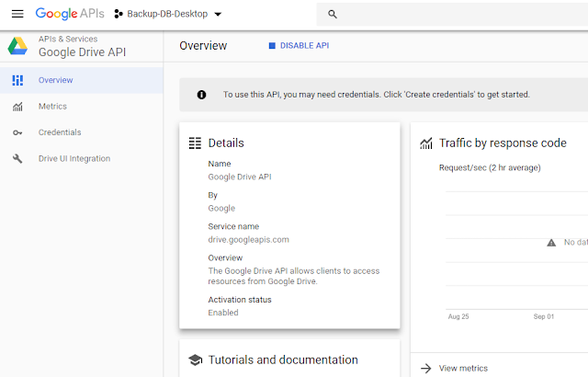Follow the View metrics link
Image resolution: width=588 pixels, height=377 pixels.
463,368
